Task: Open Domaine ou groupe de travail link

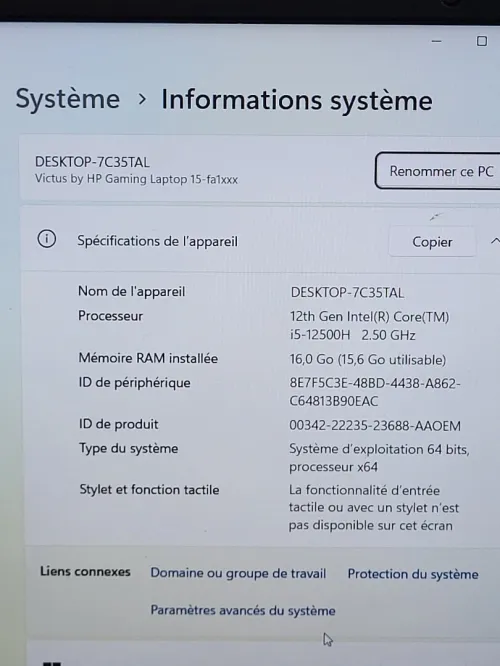Action: pos(238,573)
